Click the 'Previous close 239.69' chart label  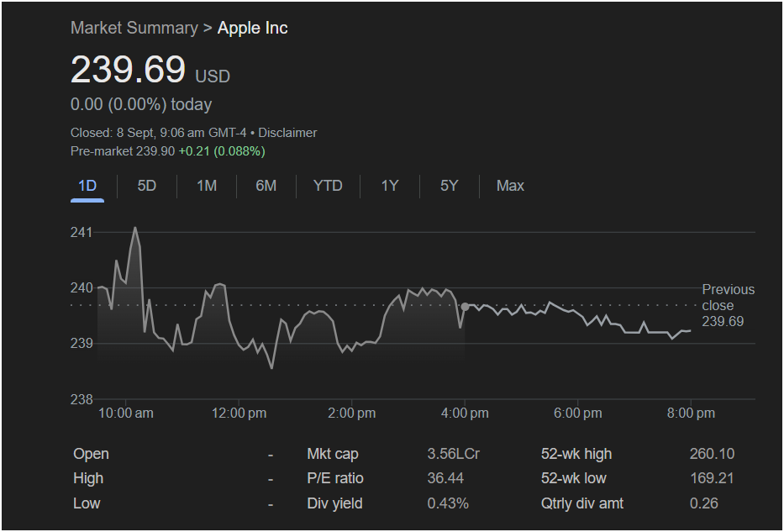[x=728, y=305]
